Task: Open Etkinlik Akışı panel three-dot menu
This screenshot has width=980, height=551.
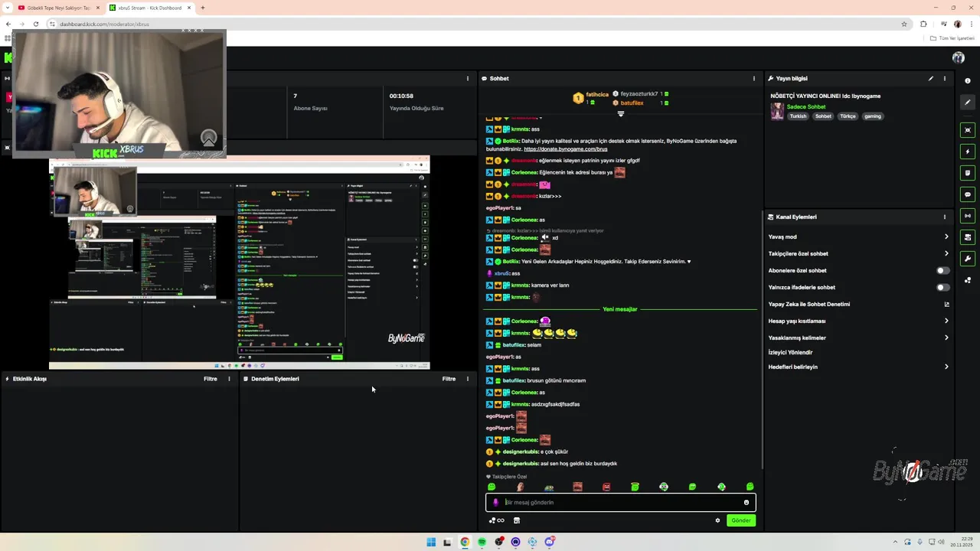Action: click(229, 379)
